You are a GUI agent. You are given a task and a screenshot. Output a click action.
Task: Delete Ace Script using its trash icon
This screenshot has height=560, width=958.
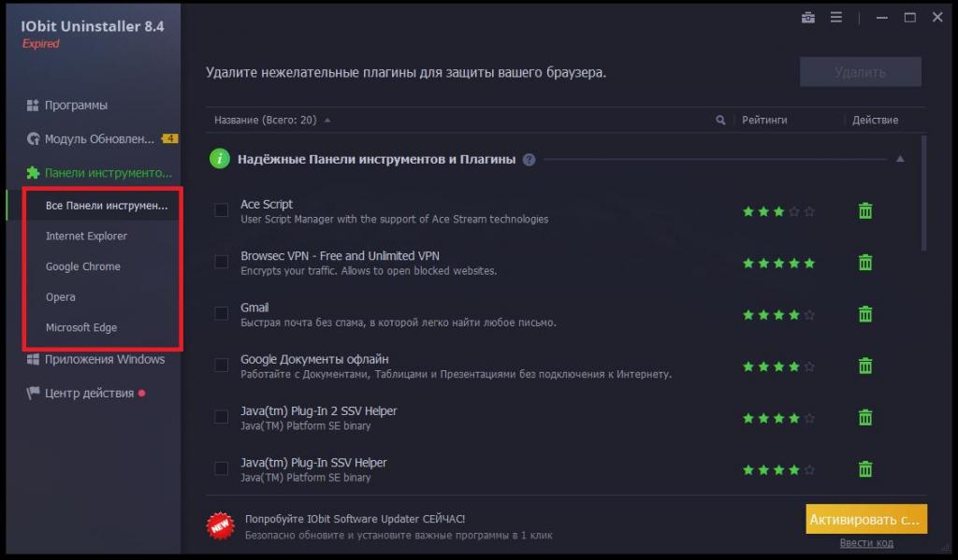click(x=865, y=210)
